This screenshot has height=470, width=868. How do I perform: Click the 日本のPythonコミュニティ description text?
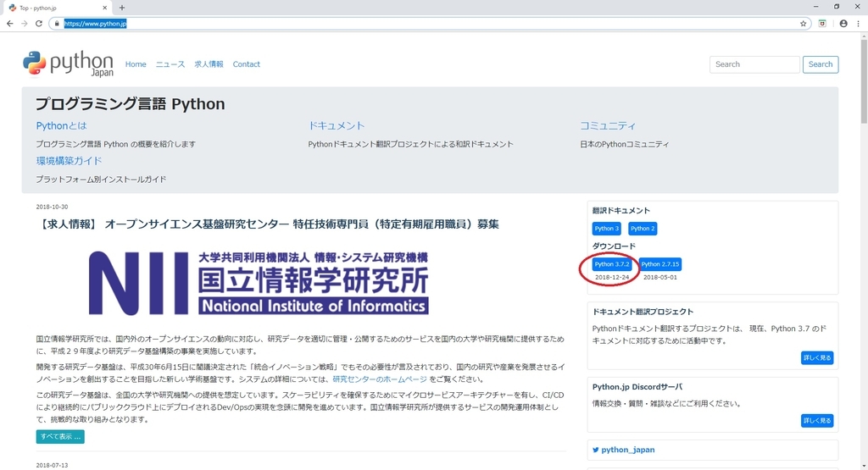point(625,144)
